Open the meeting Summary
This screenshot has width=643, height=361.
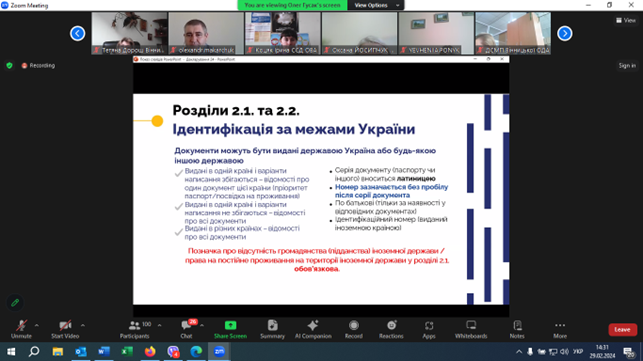[x=272, y=329]
